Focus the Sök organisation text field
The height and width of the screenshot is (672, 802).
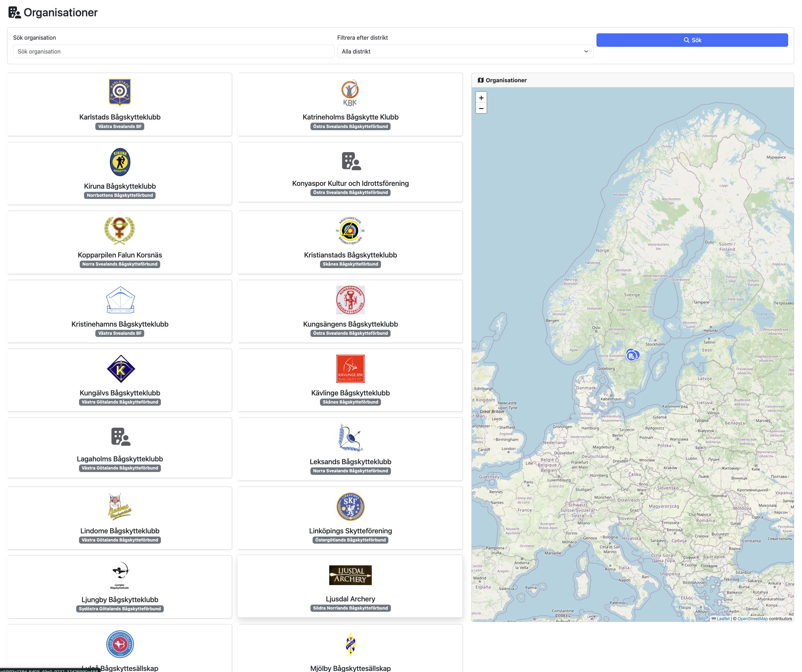[x=173, y=51]
